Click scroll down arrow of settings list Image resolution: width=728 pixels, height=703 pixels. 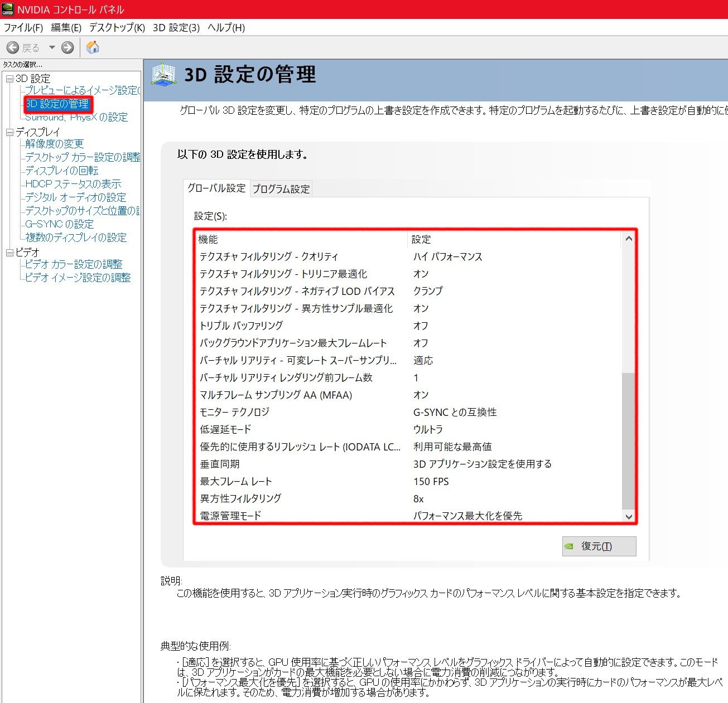coord(629,516)
